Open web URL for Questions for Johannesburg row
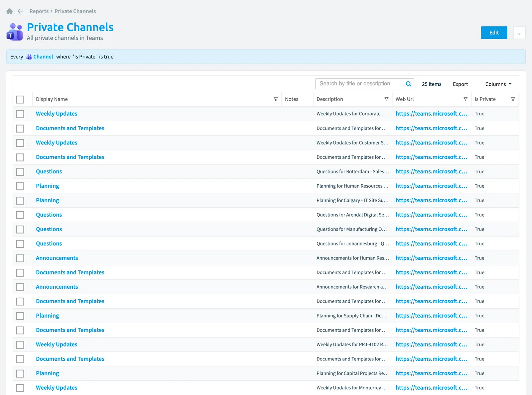The image size is (532, 395). (431, 244)
